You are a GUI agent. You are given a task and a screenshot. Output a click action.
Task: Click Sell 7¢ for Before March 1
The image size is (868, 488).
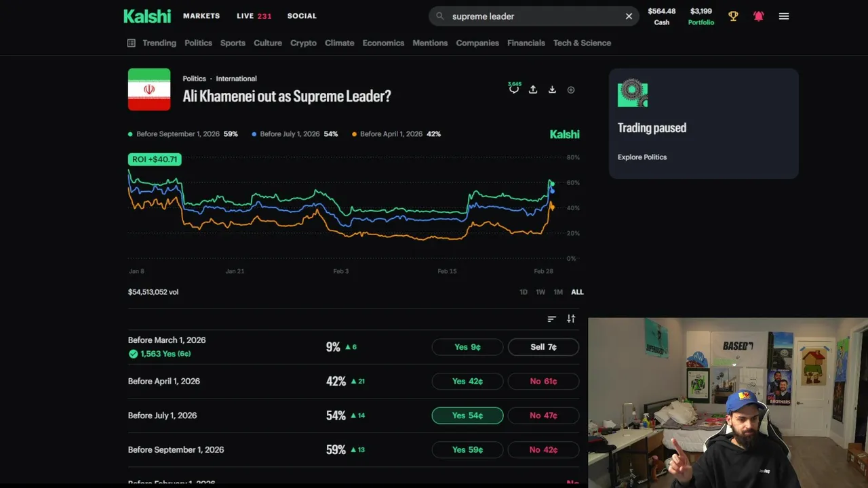543,347
